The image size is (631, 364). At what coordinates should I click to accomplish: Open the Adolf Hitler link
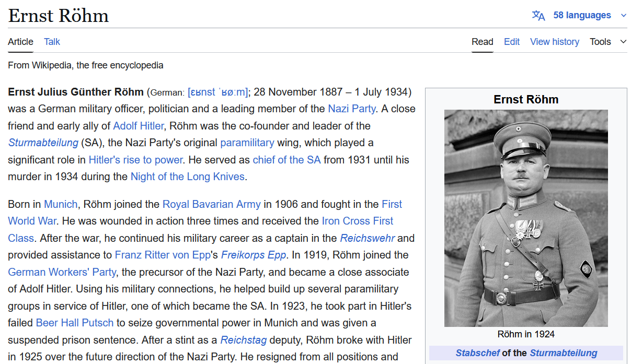[139, 126]
